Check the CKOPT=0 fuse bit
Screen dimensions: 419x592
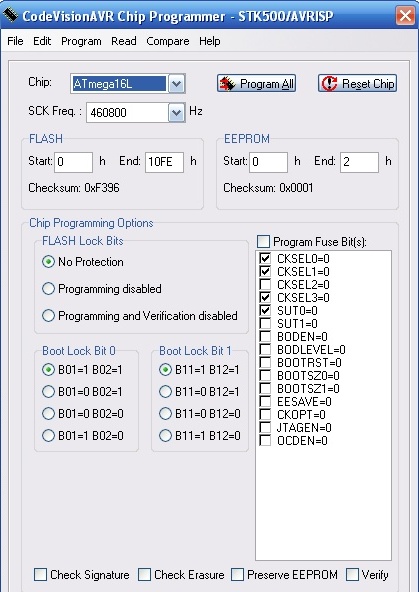coord(265,414)
